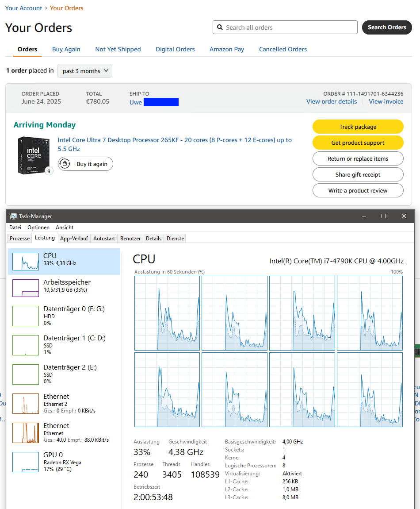Viewport: 420px width, 509px height.
Task: Select the Arbeitsspeicher mini graph
Action: click(x=26, y=288)
